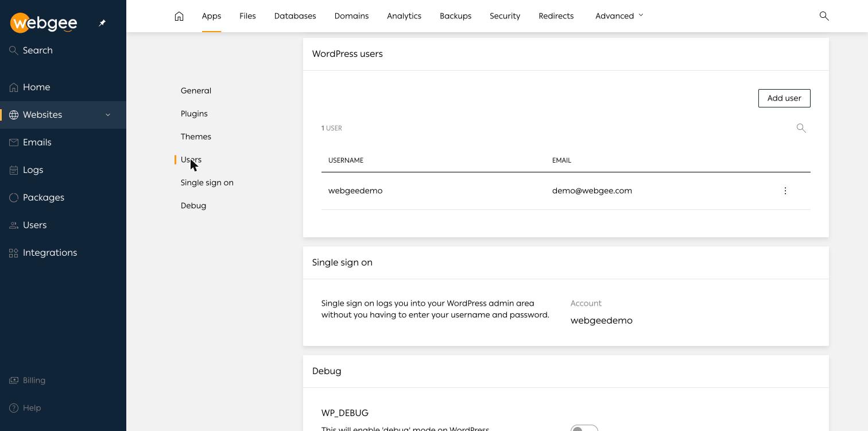Click the '1 USER' count label
This screenshot has height=431, width=868.
click(x=331, y=128)
